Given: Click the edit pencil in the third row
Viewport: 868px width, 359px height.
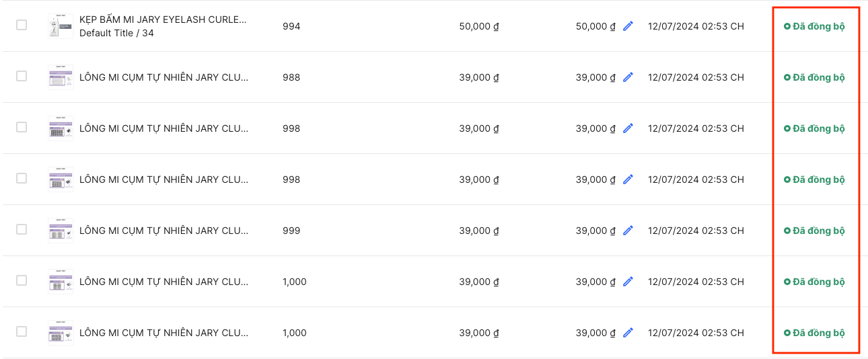Looking at the screenshot, I should click(628, 128).
